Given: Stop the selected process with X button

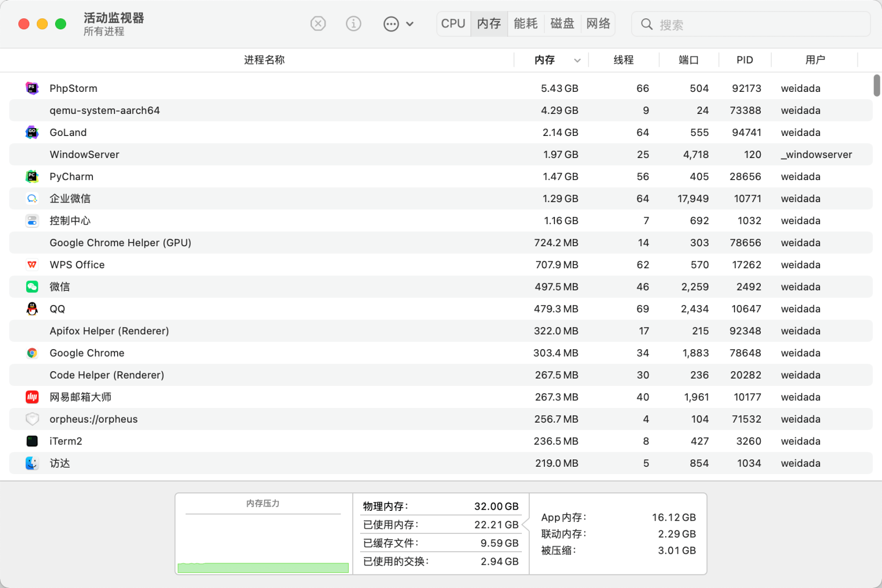Looking at the screenshot, I should pos(318,24).
